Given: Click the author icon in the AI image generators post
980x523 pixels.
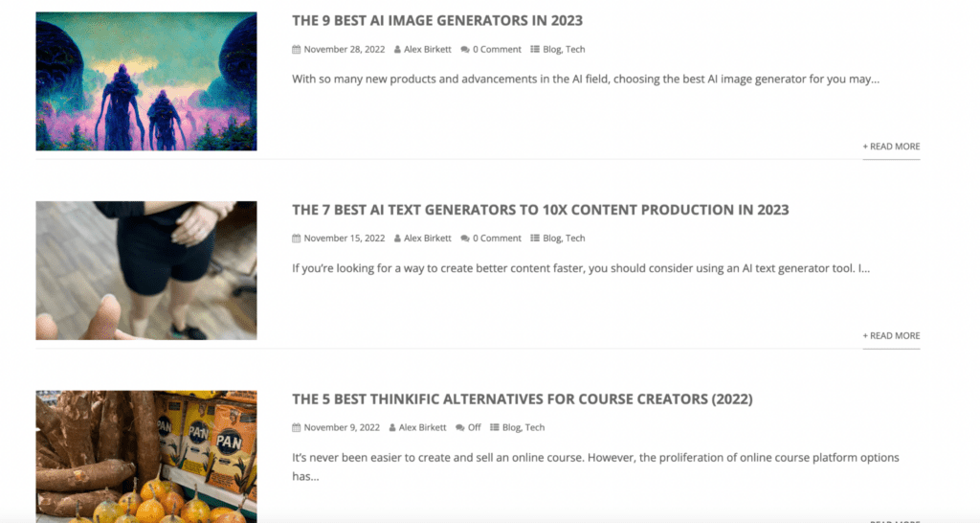Looking at the screenshot, I should (397, 50).
